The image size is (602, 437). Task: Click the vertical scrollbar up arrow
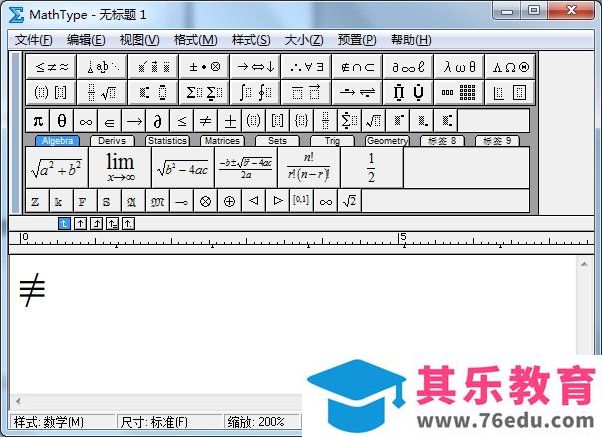pos(584,264)
